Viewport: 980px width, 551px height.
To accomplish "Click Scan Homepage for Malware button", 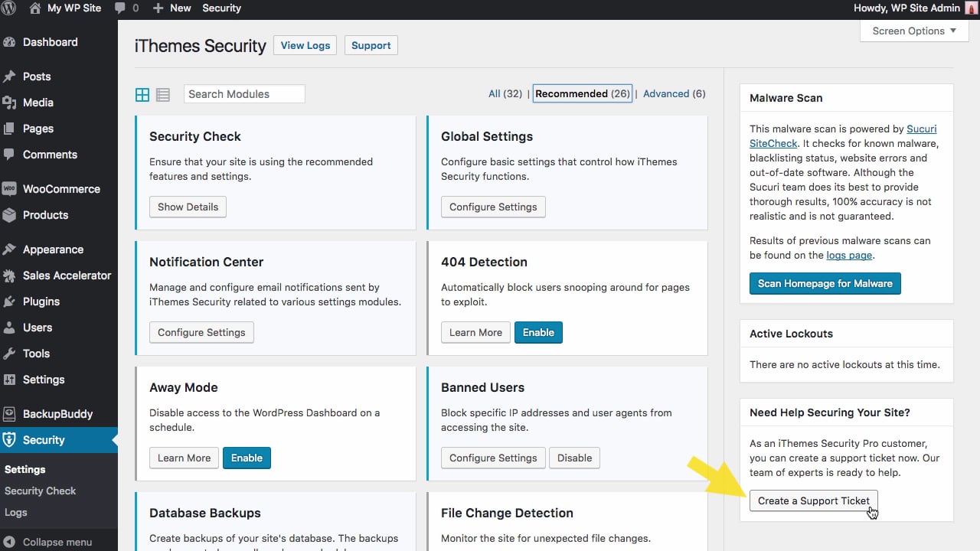I will tap(825, 283).
